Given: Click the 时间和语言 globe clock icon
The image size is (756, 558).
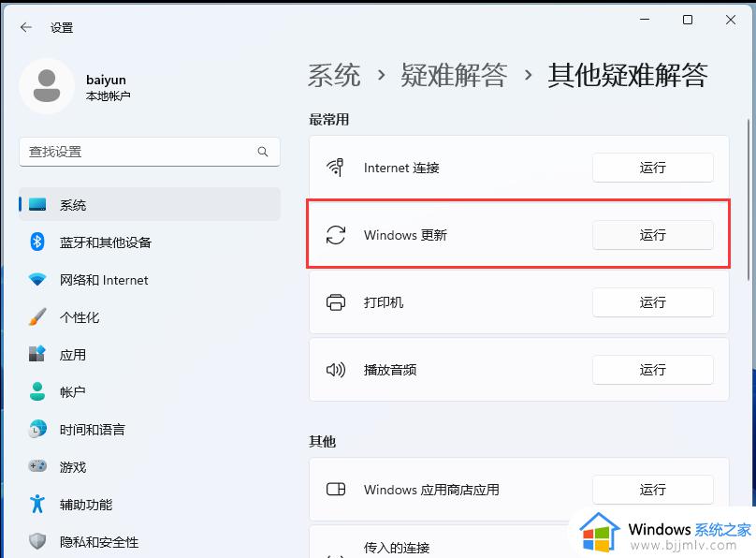Looking at the screenshot, I should [37, 429].
